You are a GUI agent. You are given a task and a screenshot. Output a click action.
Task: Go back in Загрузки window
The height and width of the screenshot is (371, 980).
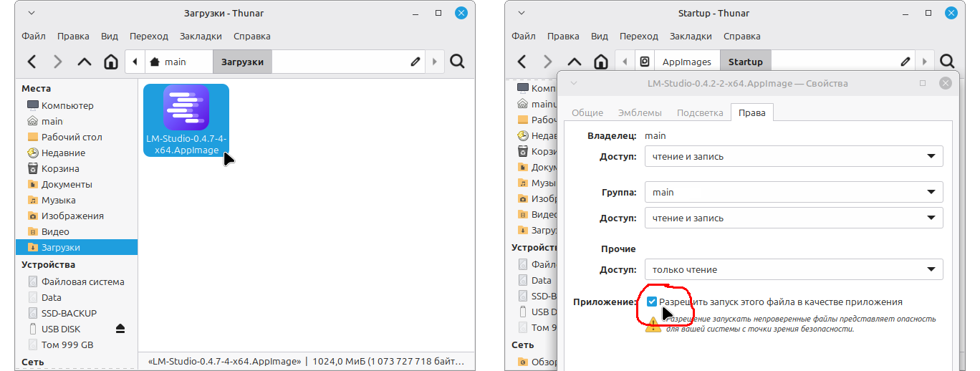(x=32, y=62)
